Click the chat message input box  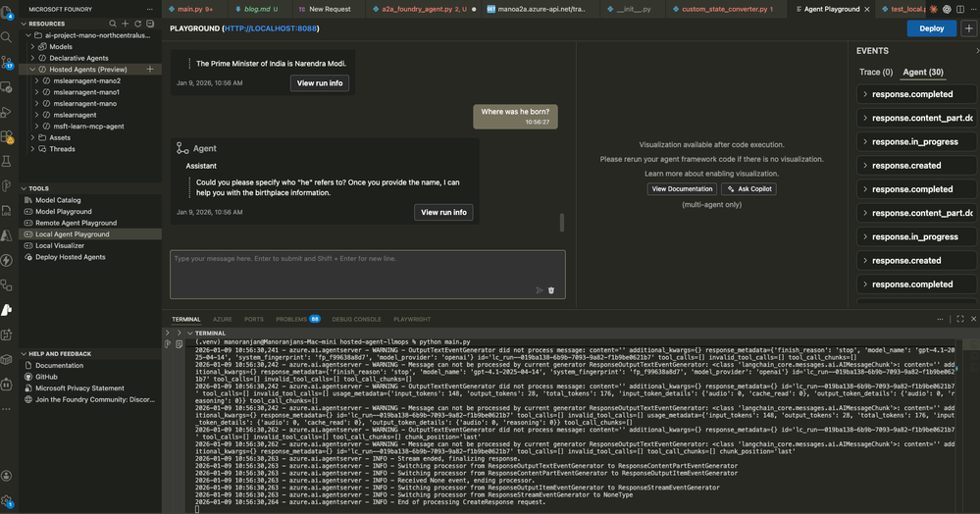click(x=368, y=275)
